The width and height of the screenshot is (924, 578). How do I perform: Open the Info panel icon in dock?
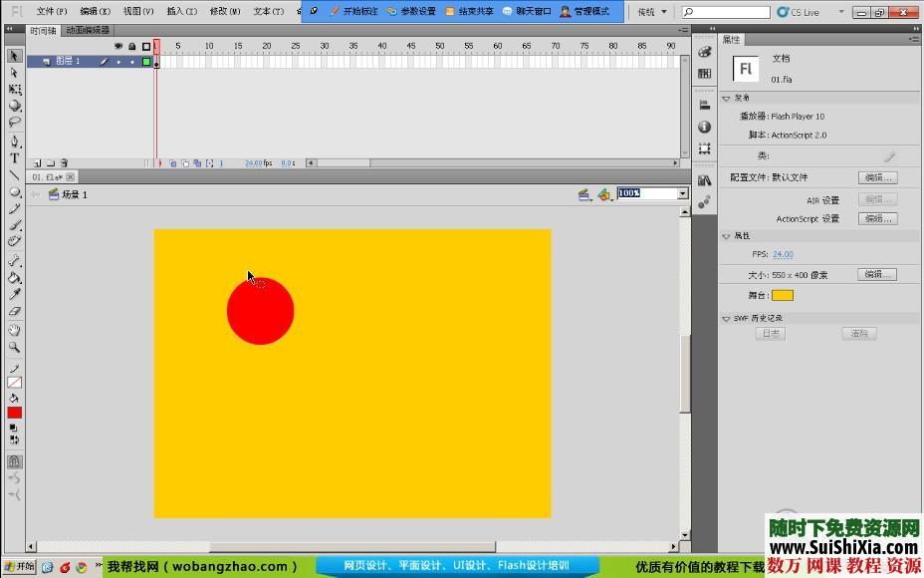[x=705, y=127]
